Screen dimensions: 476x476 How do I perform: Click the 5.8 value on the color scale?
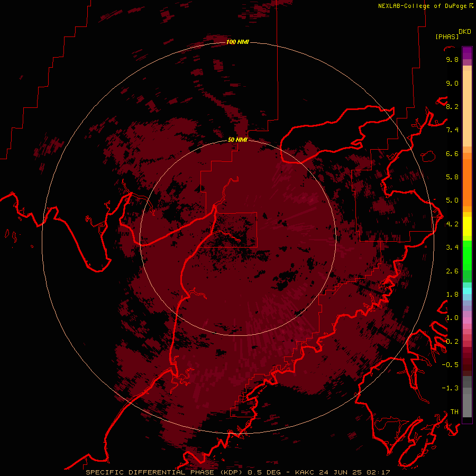click(452, 177)
